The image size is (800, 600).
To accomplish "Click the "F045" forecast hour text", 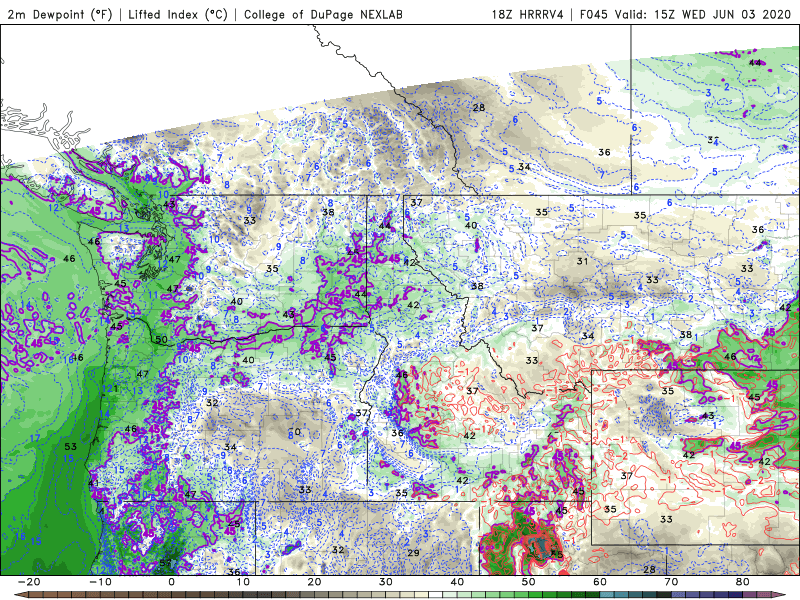I will [x=594, y=14].
